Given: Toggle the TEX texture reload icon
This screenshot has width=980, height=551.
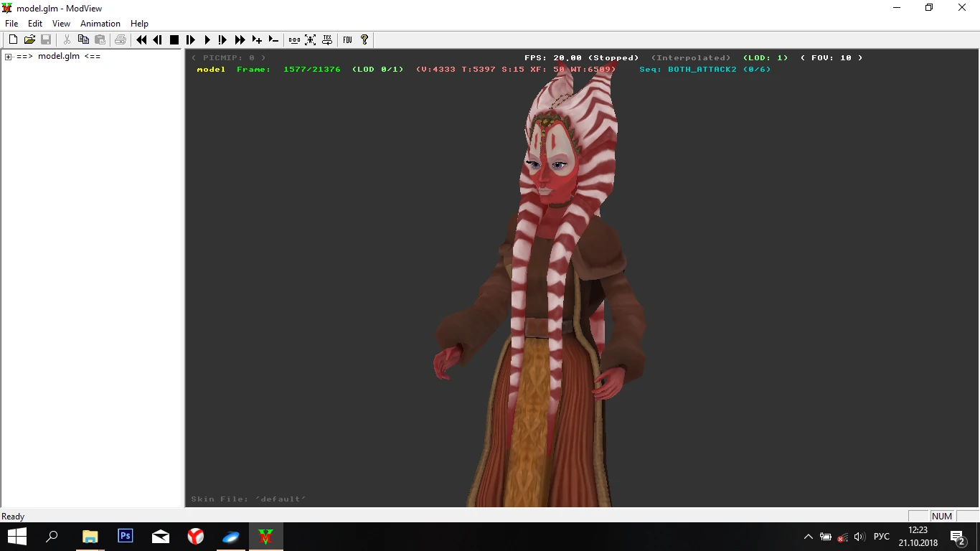Looking at the screenshot, I should [327, 40].
